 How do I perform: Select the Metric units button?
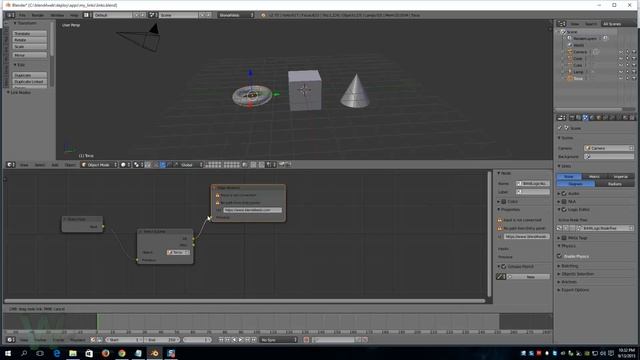point(594,176)
